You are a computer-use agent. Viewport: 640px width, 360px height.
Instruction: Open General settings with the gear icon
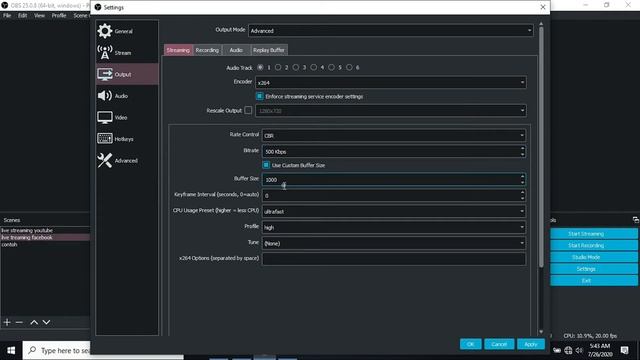[x=105, y=31]
